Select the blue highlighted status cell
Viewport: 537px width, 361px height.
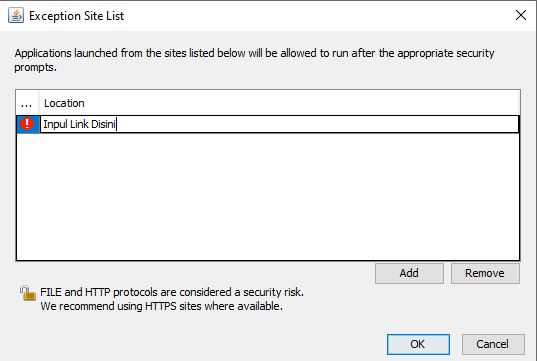tap(28, 124)
